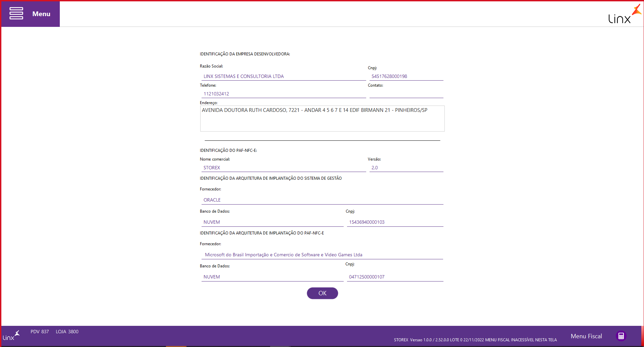The width and height of the screenshot is (644, 347).
Task: Click heading ARQUITETURA DE IMPLANTAÇÃO DO PAF-NFC-E
Action: [262, 233]
